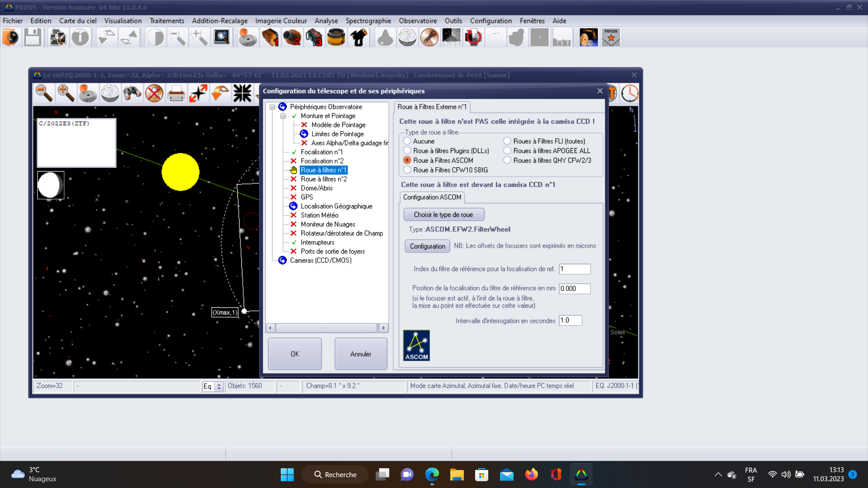Open the Spectrographie menu
The height and width of the screenshot is (488, 868).
(x=368, y=21)
